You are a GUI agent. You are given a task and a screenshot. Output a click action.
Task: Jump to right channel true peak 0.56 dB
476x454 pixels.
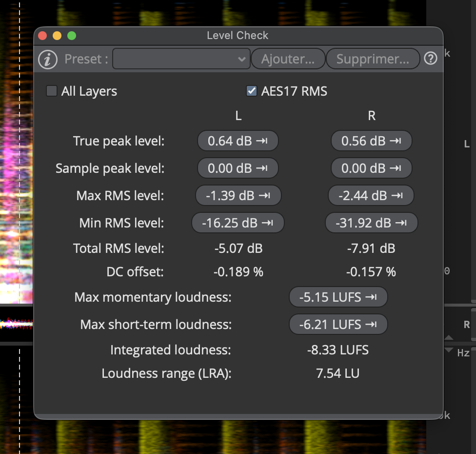tap(371, 141)
